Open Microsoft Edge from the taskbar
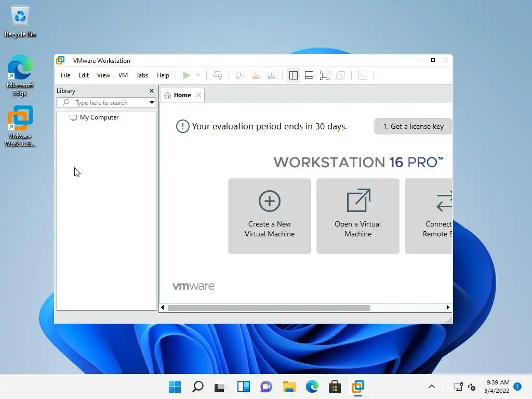Image resolution: width=532 pixels, height=399 pixels. pyautogui.click(x=312, y=387)
